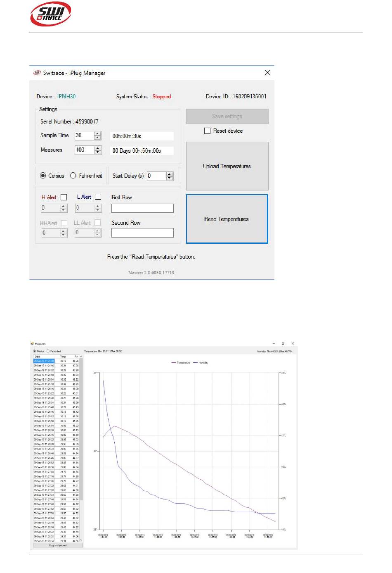Raise the H Alert value using up arrow
The width and height of the screenshot is (392, 573).
[x=64, y=206]
